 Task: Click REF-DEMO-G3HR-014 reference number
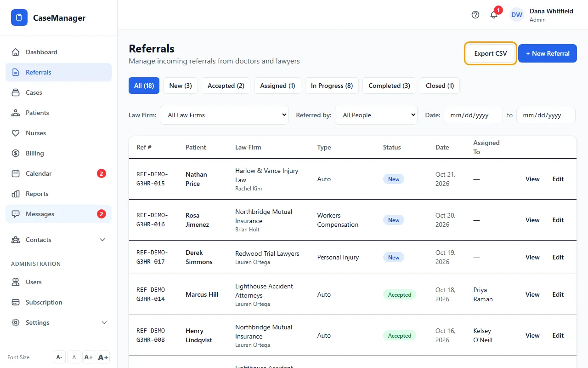[152, 294]
